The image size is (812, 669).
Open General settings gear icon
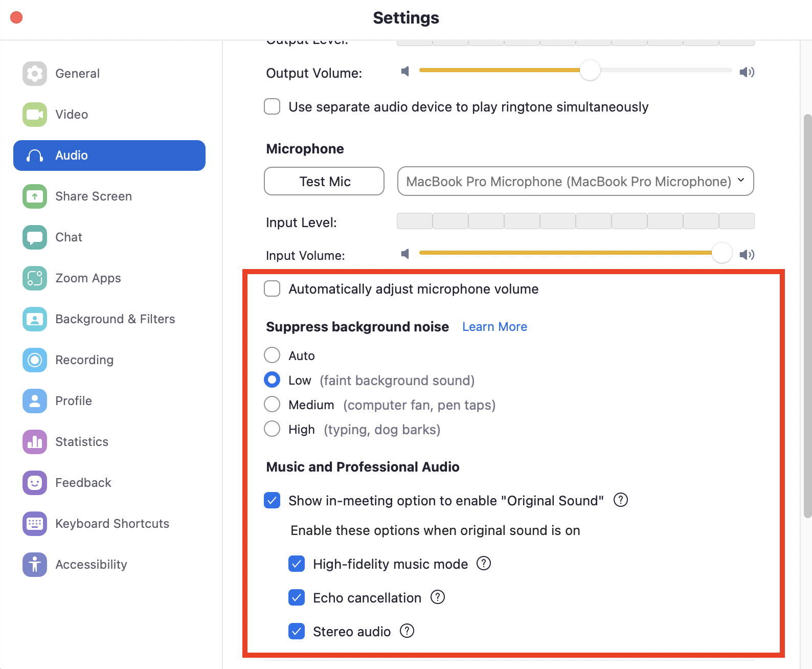click(x=35, y=74)
